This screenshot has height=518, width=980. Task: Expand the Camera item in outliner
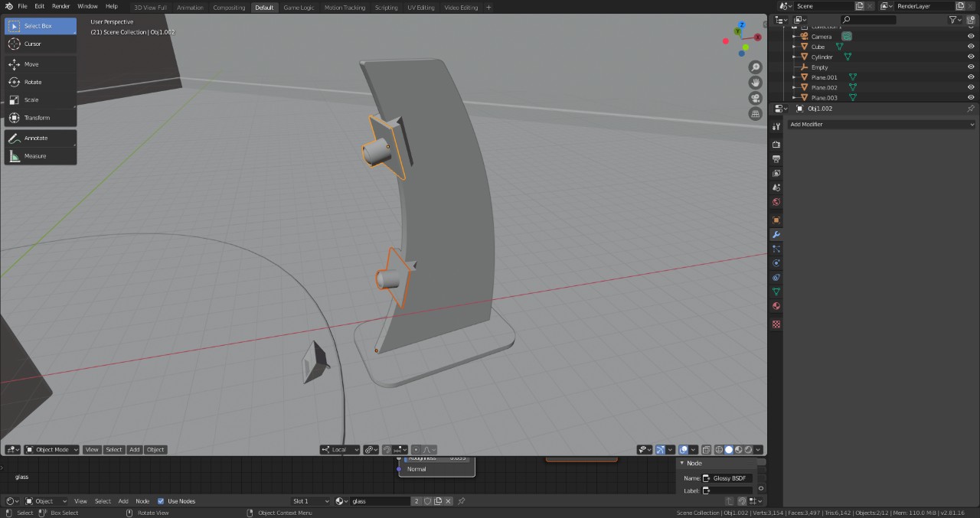click(794, 36)
